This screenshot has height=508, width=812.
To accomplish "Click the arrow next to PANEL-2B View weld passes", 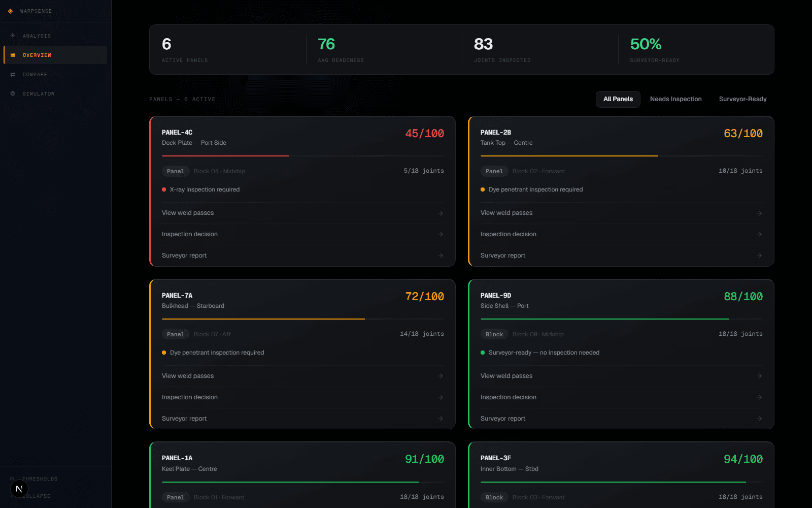I will pyautogui.click(x=759, y=213).
